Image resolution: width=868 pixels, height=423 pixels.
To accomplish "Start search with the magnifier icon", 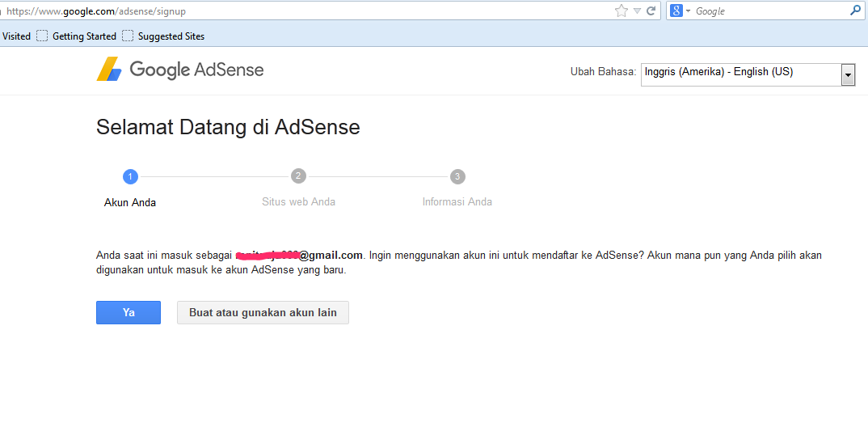I will point(855,11).
